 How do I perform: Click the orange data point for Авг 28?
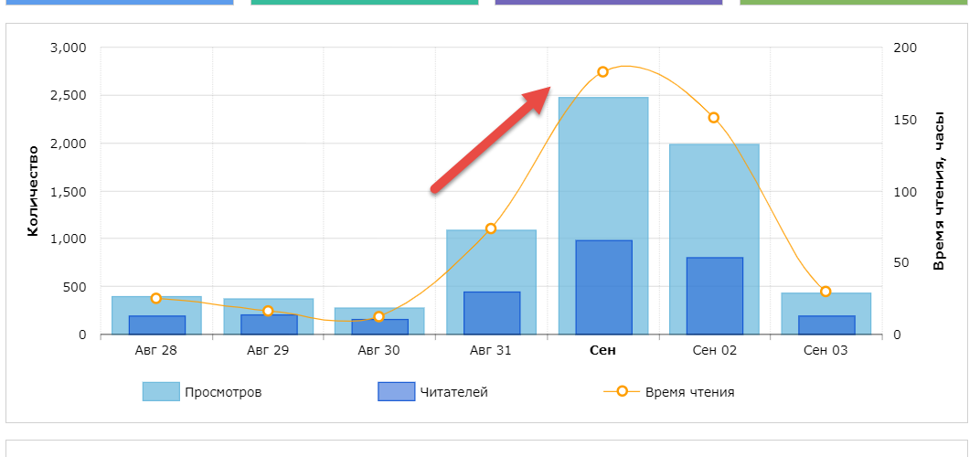tap(156, 298)
